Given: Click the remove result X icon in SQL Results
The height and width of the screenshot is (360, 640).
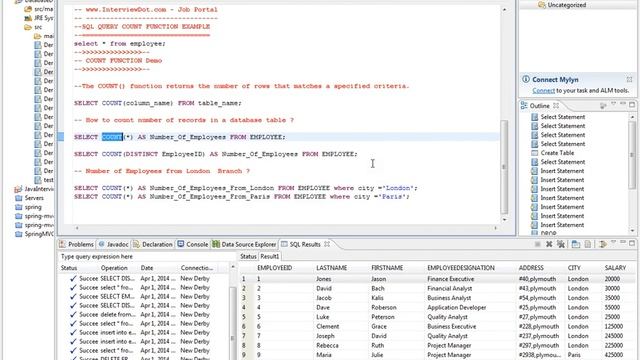Looking at the screenshot, I should 549,244.
